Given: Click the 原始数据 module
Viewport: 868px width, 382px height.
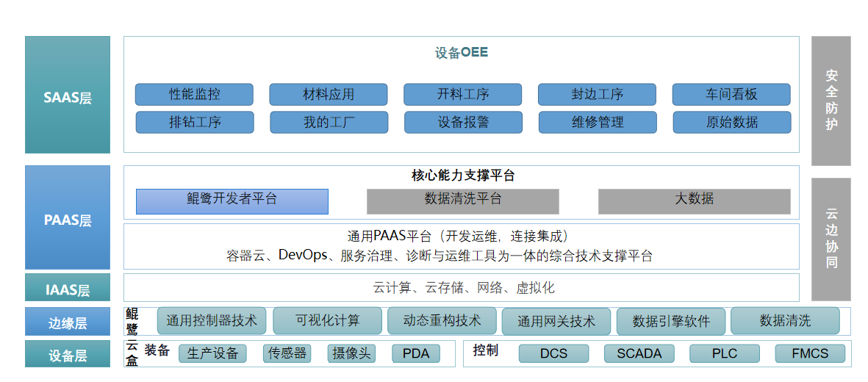Looking at the screenshot, I should 732,123.
